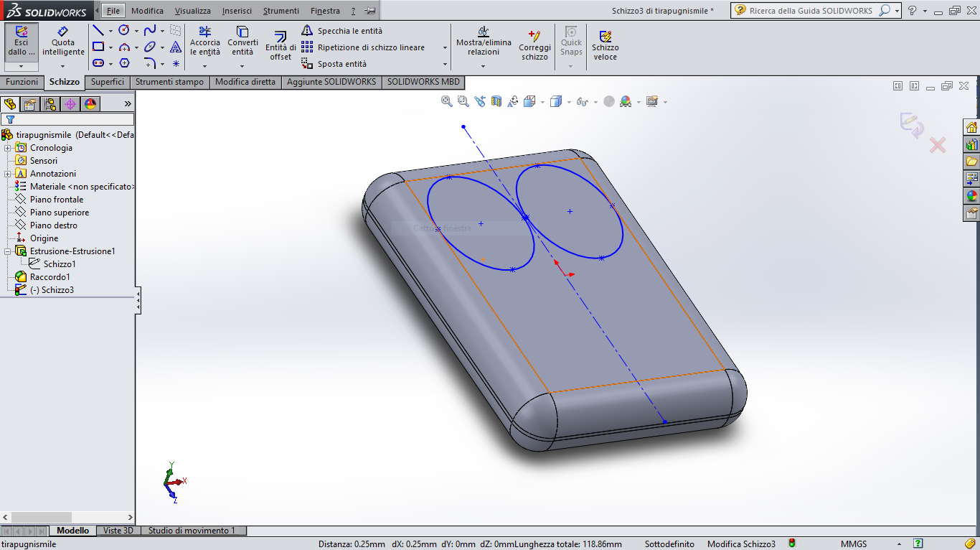Expand the Annotazioni tree node
The image size is (980, 550).
pyautogui.click(x=8, y=174)
